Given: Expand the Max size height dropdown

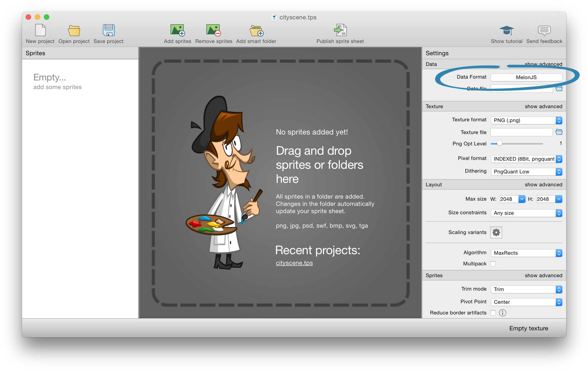Looking at the screenshot, I should (x=558, y=199).
